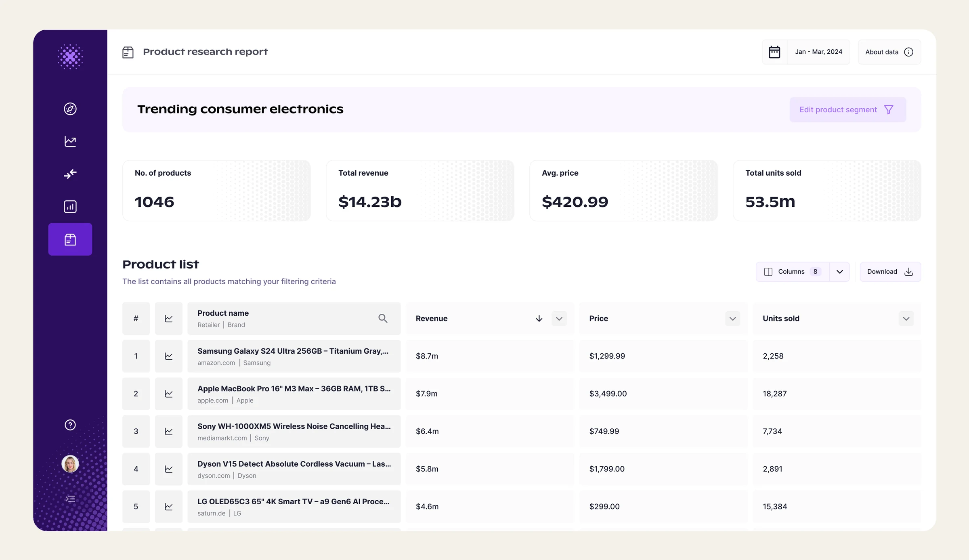Open trend chart for Samsung Galaxy S24 row
Viewport: 969px width, 560px height.
coord(169,356)
